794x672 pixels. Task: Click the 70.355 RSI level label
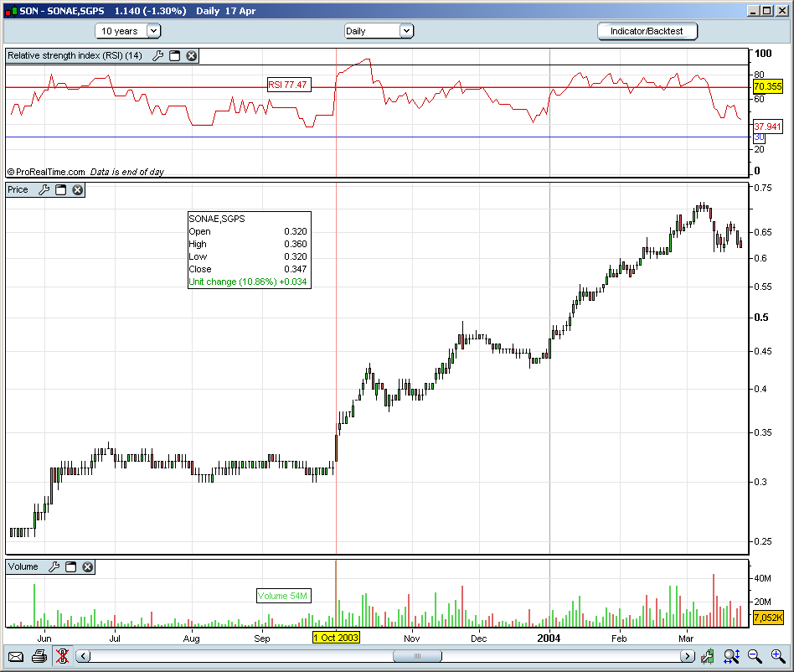pyautogui.click(x=768, y=86)
